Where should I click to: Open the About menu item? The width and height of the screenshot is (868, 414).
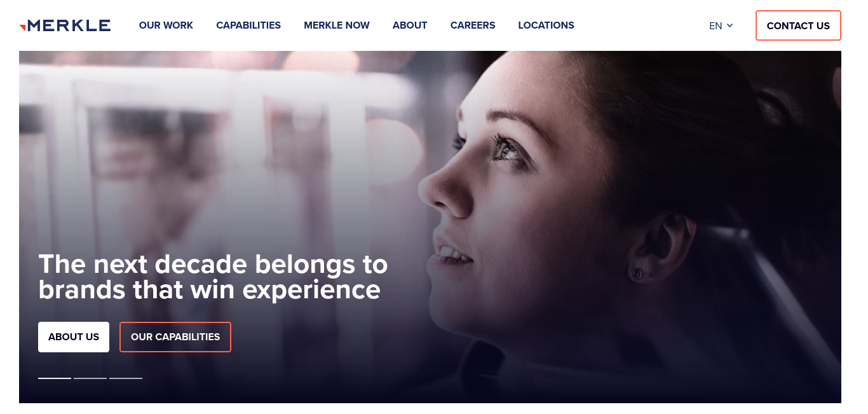pyautogui.click(x=410, y=25)
